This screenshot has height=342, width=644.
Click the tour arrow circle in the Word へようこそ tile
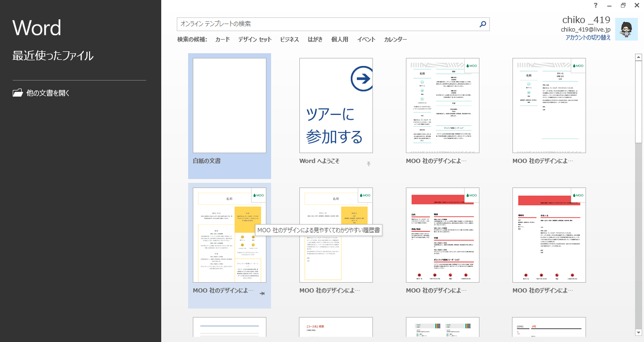coord(362,79)
